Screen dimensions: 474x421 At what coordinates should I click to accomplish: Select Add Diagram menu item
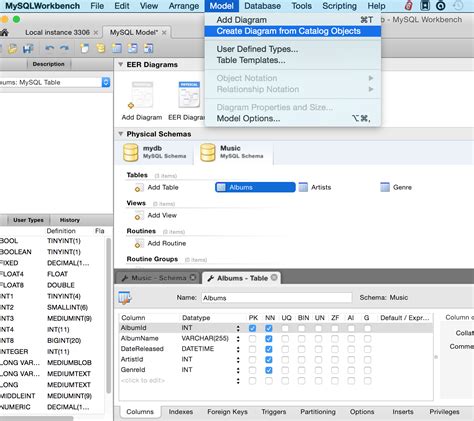point(293,20)
